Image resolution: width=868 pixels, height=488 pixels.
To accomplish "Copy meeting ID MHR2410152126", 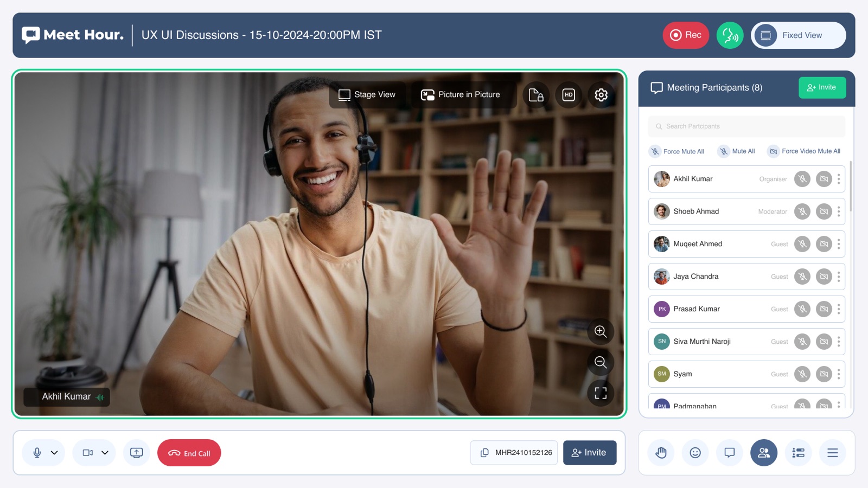I will pos(514,453).
